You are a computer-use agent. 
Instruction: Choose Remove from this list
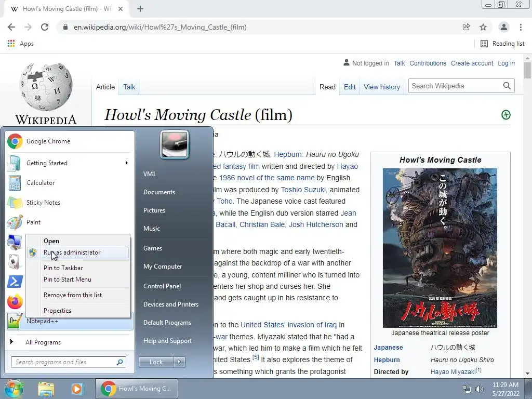coord(73,295)
